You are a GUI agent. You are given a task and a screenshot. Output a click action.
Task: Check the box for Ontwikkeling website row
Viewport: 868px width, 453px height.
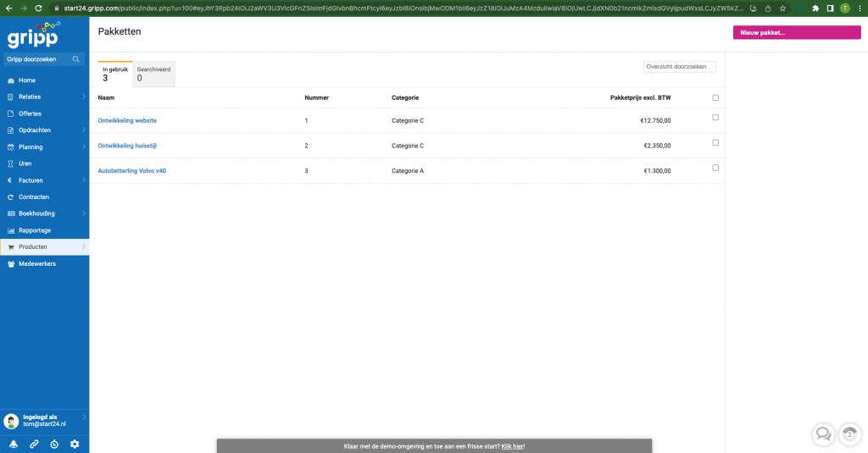click(715, 118)
